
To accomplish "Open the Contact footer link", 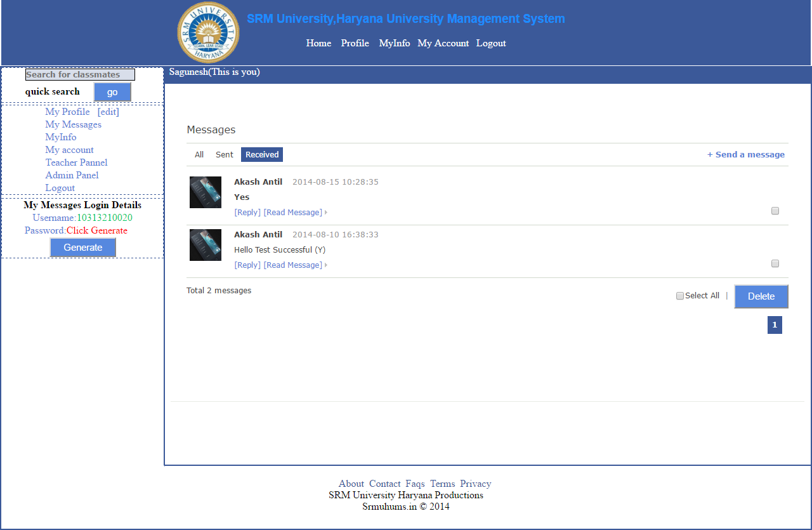I will pos(385,484).
